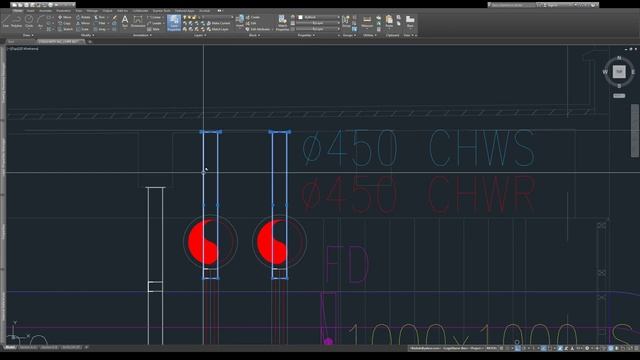This screenshot has height=360, width=640.
Task: Choose the Array tool
Action: point(100,29)
